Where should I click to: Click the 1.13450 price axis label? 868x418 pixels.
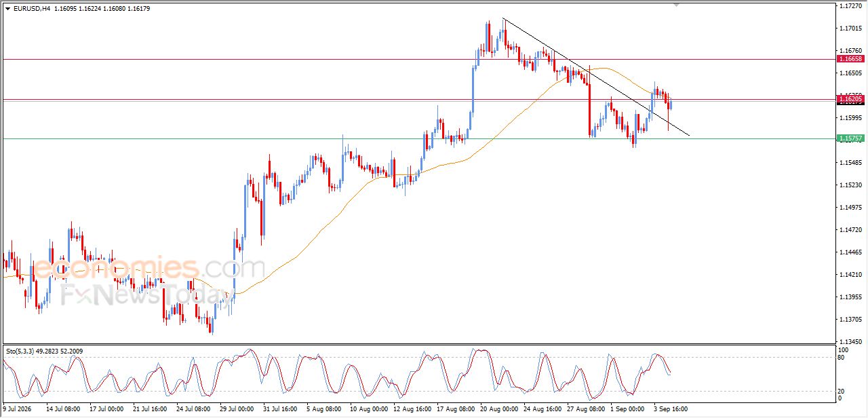(x=850, y=342)
